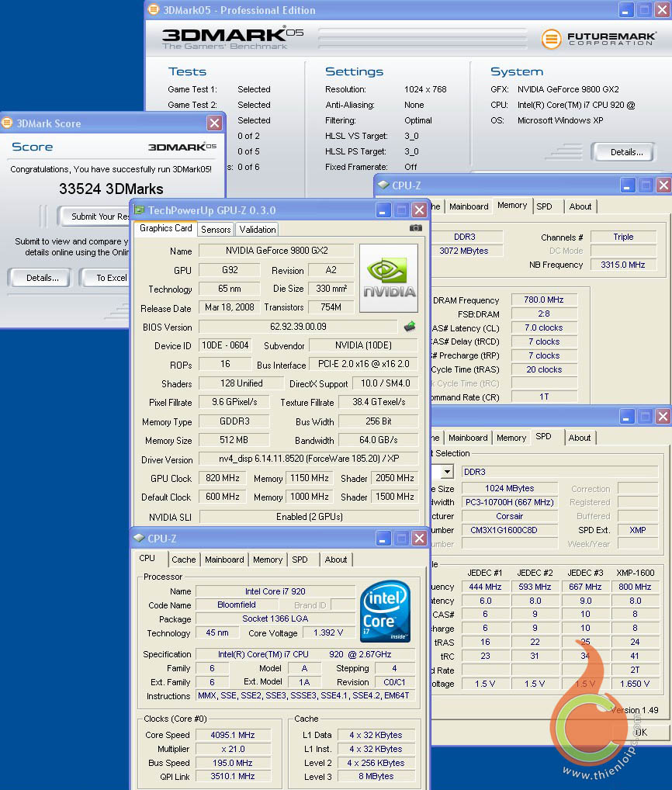Click the Level 3 8 MBytes cache value
This screenshot has width=672, height=790.
(376, 776)
